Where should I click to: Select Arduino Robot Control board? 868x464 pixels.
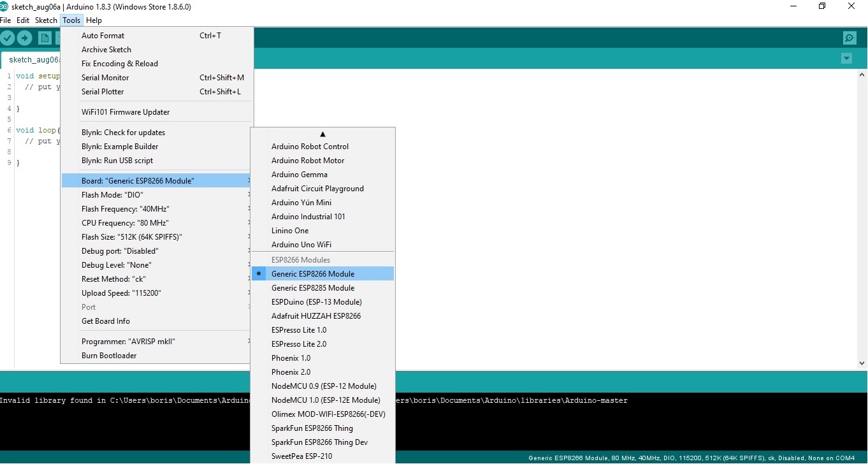(x=322, y=147)
